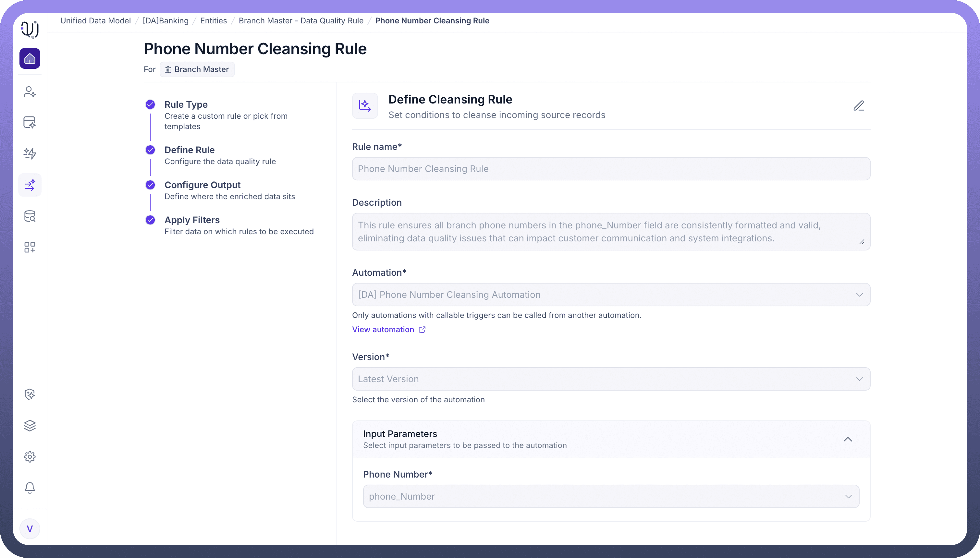Click the home icon in sidebar
The height and width of the screenshot is (558, 980).
click(x=30, y=58)
